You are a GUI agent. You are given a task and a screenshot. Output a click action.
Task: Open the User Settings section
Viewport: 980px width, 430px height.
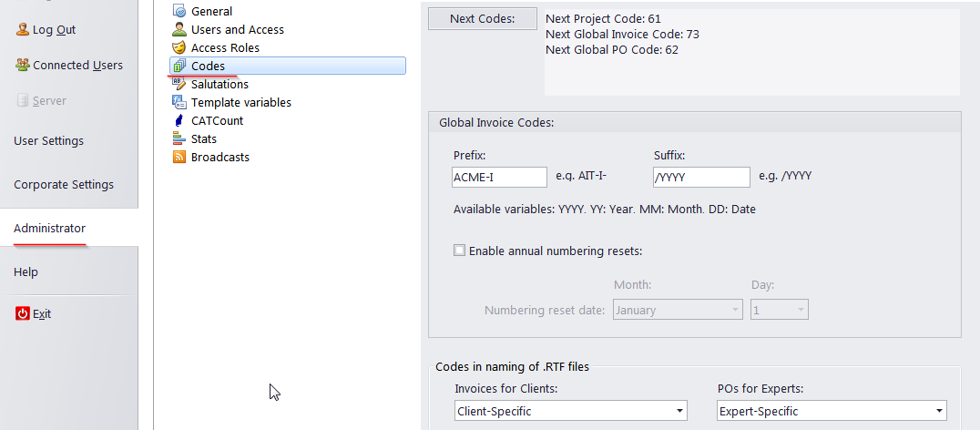pyautogui.click(x=49, y=140)
